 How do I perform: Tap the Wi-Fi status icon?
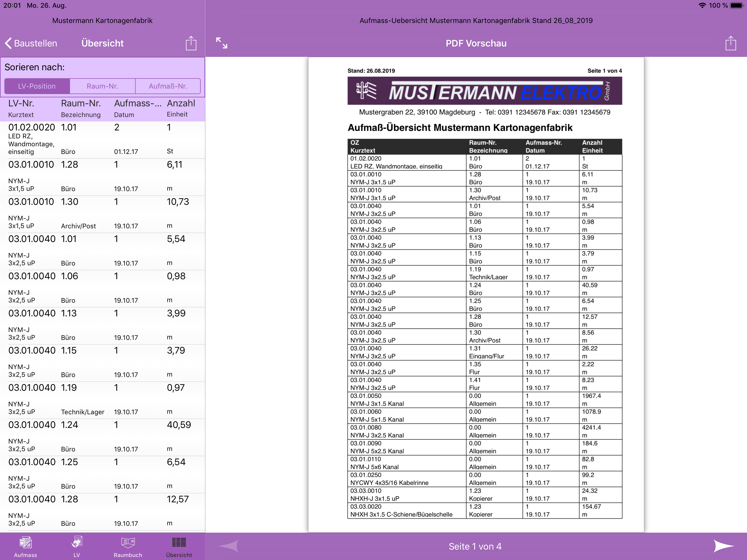702,5
